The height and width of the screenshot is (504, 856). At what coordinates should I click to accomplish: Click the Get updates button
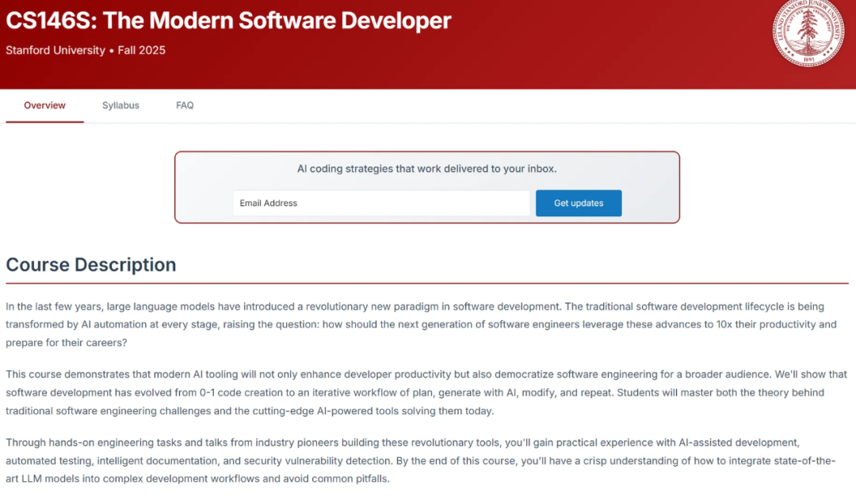click(x=579, y=203)
